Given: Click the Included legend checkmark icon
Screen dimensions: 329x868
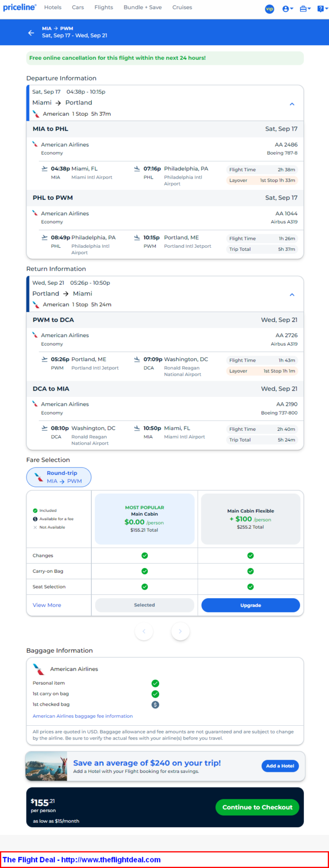Looking at the screenshot, I should pos(35,511).
